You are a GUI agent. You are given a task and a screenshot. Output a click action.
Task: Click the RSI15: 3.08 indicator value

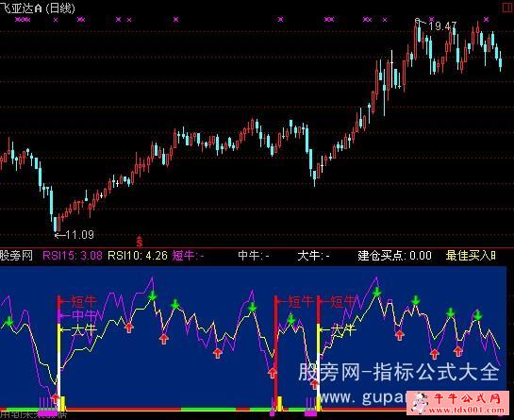point(73,255)
